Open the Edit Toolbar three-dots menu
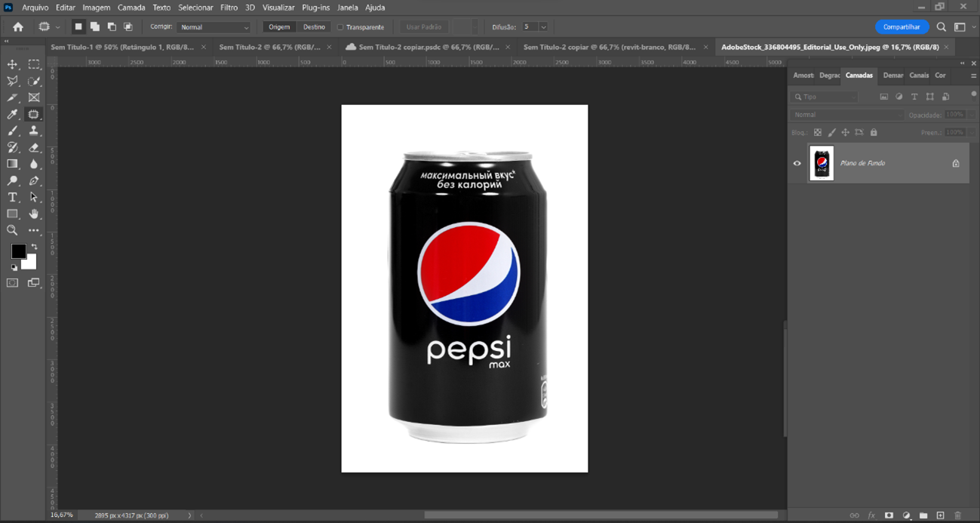The height and width of the screenshot is (523, 980). [x=34, y=230]
